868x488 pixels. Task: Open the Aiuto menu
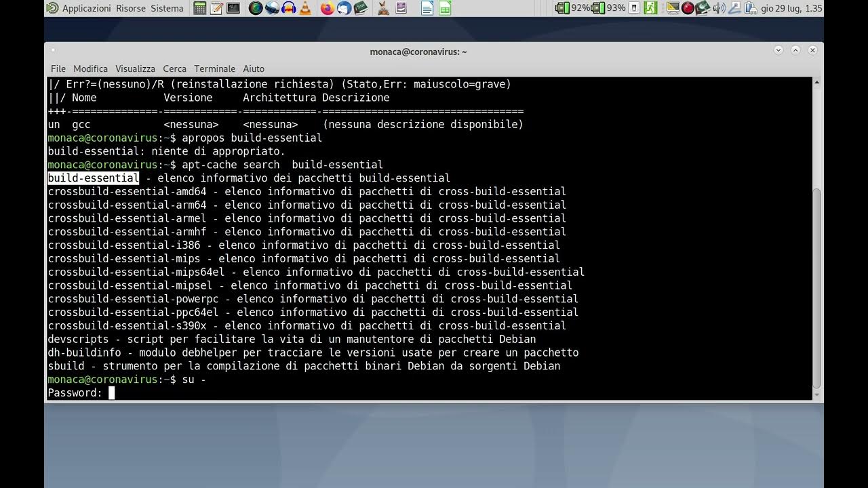[254, 68]
